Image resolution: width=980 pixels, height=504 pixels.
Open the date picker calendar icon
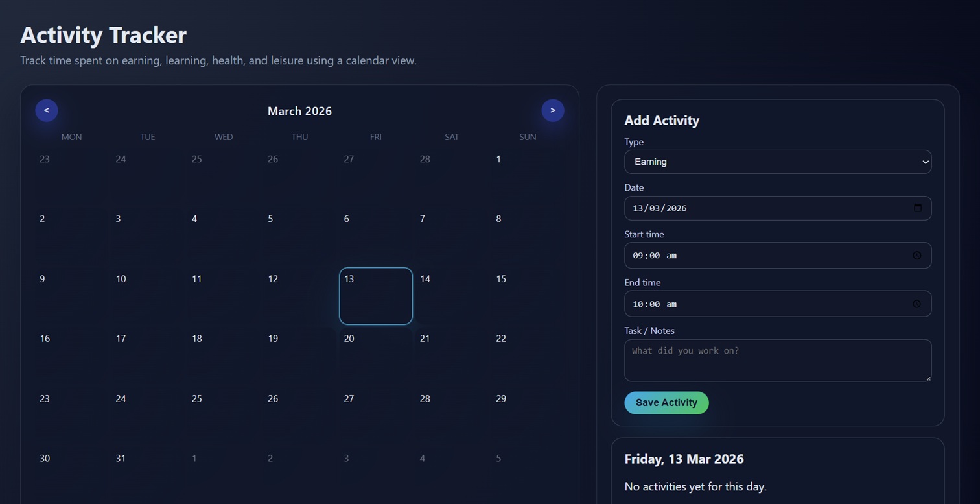pos(917,208)
